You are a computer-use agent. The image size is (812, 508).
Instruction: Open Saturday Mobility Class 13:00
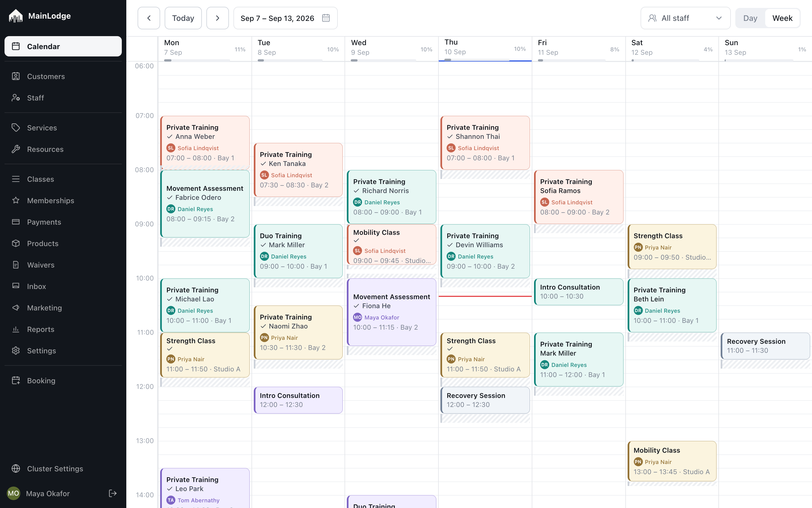pyautogui.click(x=672, y=461)
